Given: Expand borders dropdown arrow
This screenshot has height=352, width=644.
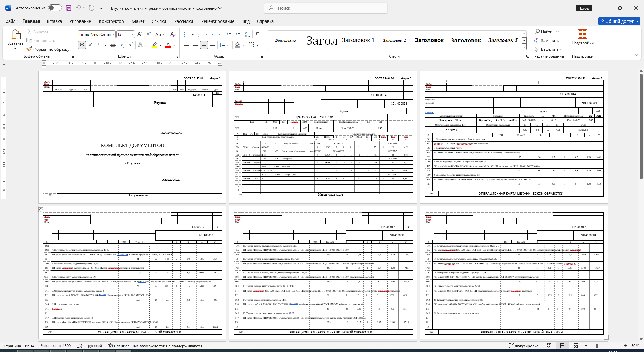Looking at the screenshot, I should click(x=257, y=45).
